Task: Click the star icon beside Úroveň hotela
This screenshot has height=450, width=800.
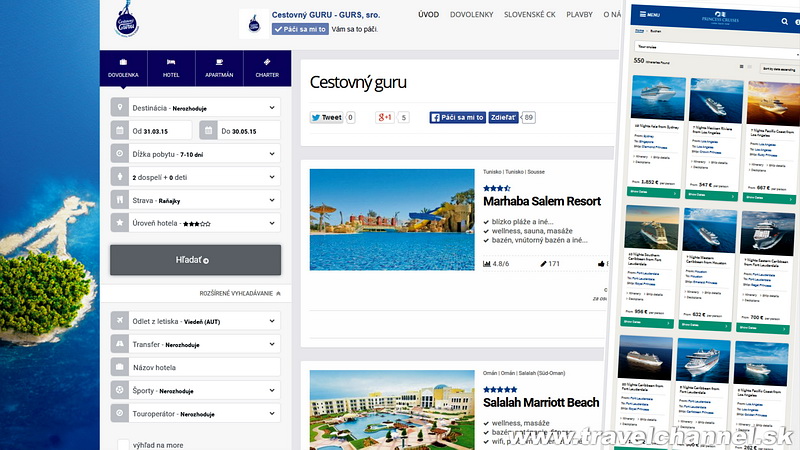Action: (120, 223)
